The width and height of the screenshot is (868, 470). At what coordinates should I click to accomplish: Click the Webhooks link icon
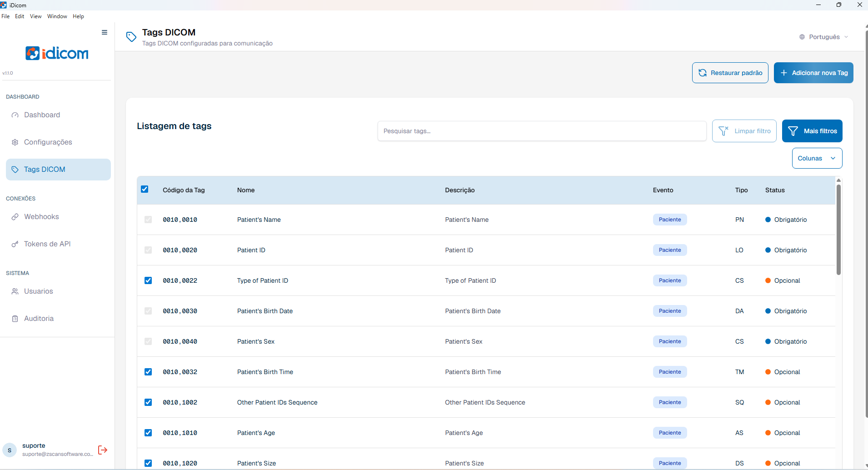click(15, 217)
